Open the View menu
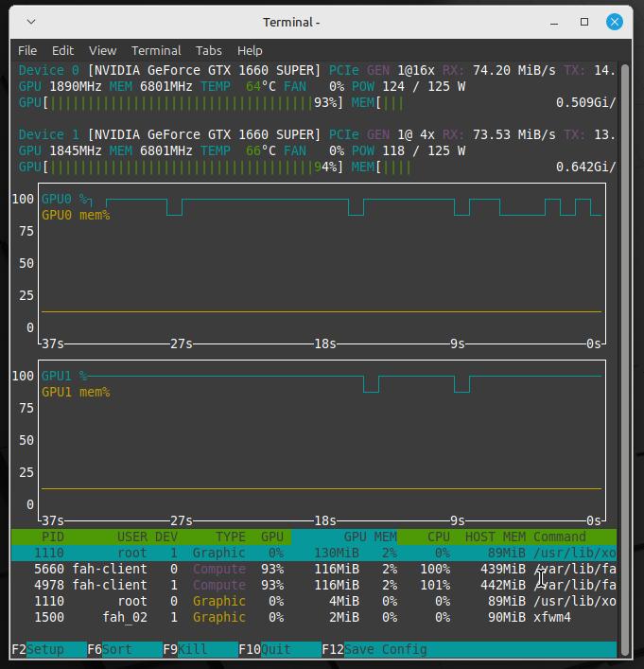 (x=102, y=50)
